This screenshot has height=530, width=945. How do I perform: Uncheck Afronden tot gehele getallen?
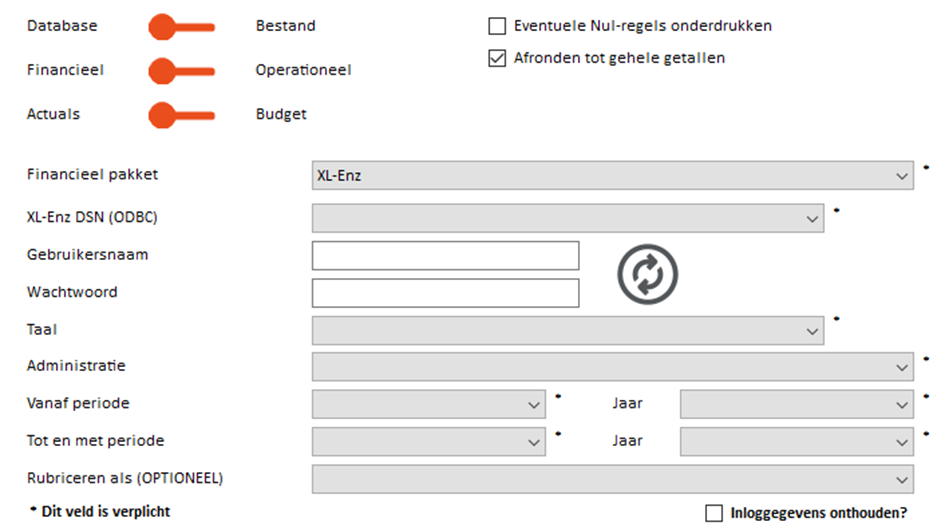(x=497, y=58)
